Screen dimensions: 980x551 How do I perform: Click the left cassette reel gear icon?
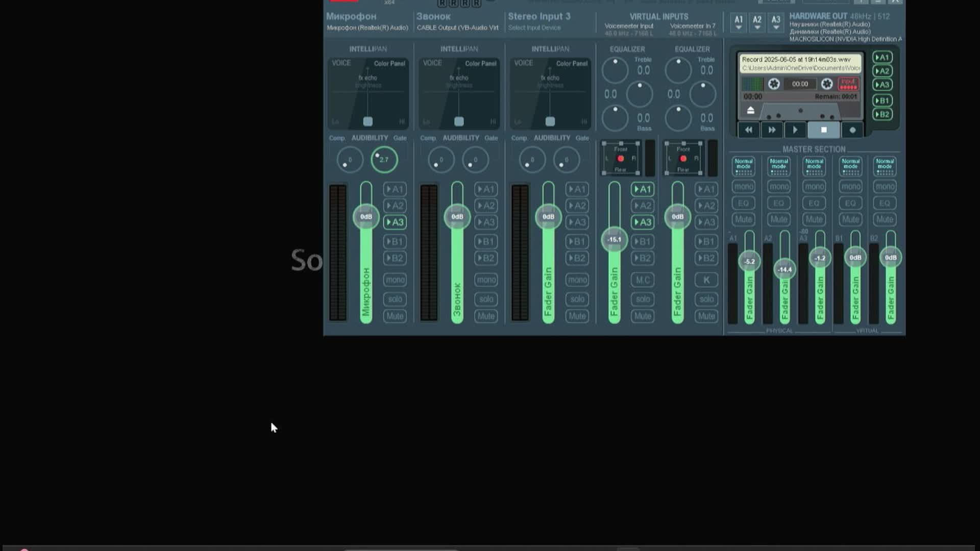coord(774,84)
